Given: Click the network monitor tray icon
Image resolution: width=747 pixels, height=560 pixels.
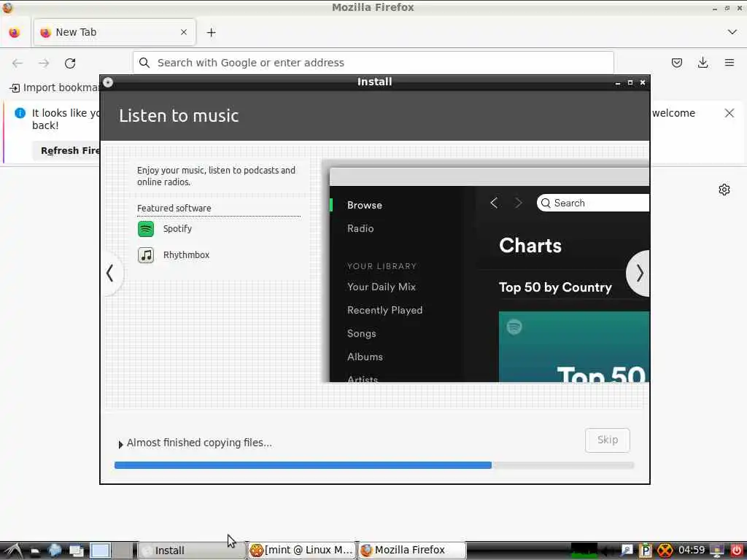Looking at the screenshot, I should click(716, 551).
